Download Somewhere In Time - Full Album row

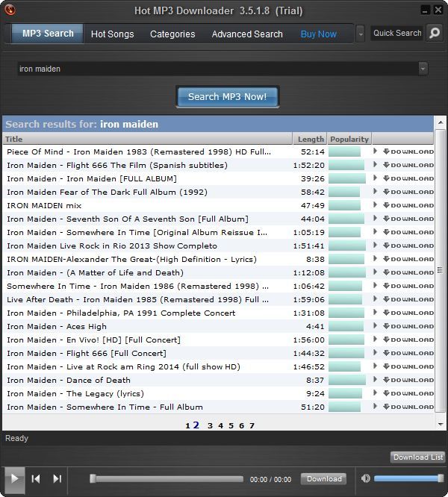tap(408, 407)
